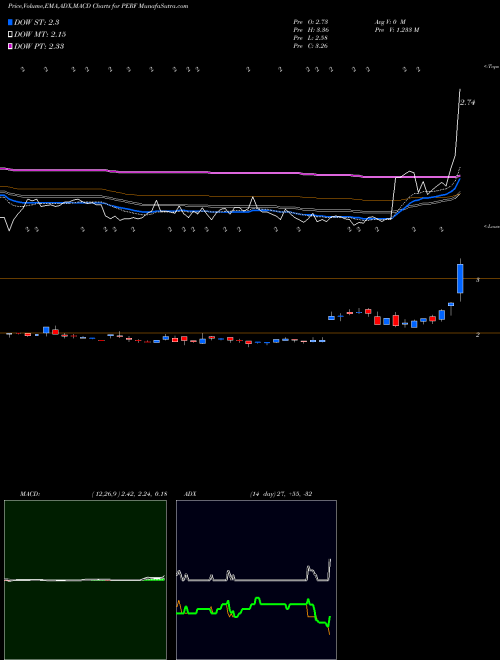Click the chart title mentioning MunafaSutra.com
This screenshot has width=500, height=660.
(98, 6)
